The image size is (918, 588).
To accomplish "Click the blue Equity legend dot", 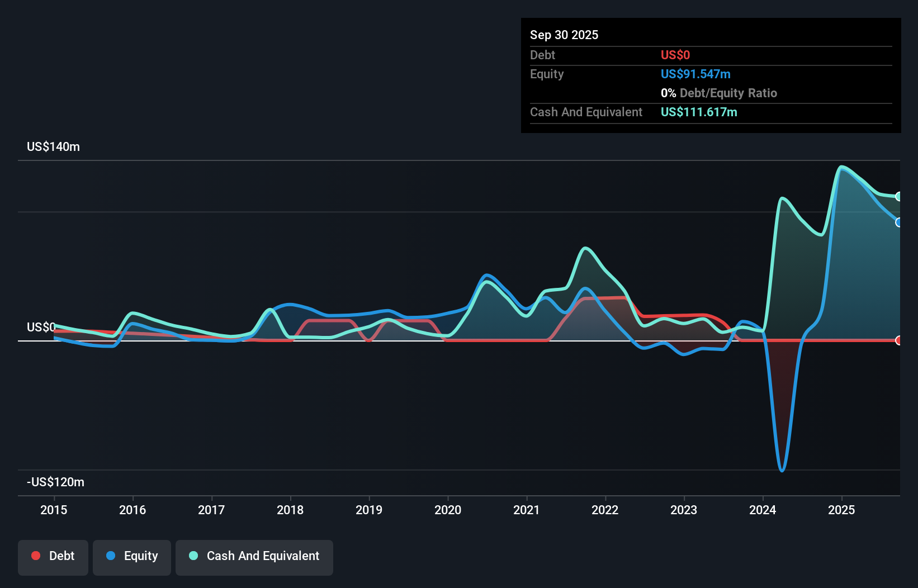I will click(110, 555).
